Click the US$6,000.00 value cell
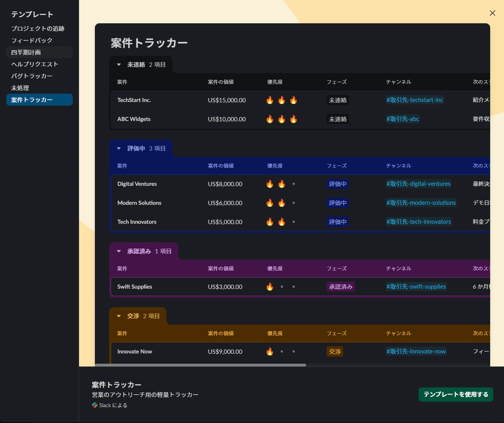The image size is (504, 423). point(225,202)
